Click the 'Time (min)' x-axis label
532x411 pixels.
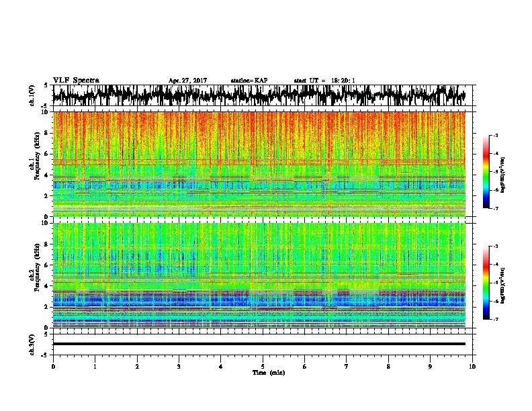coord(269,373)
